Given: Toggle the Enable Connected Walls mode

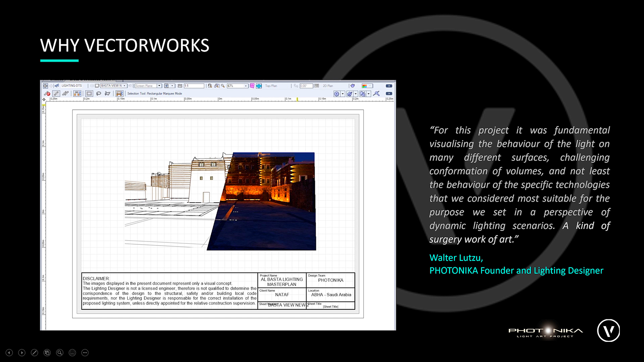Looking at the screenshot, I should (x=77, y=94).
